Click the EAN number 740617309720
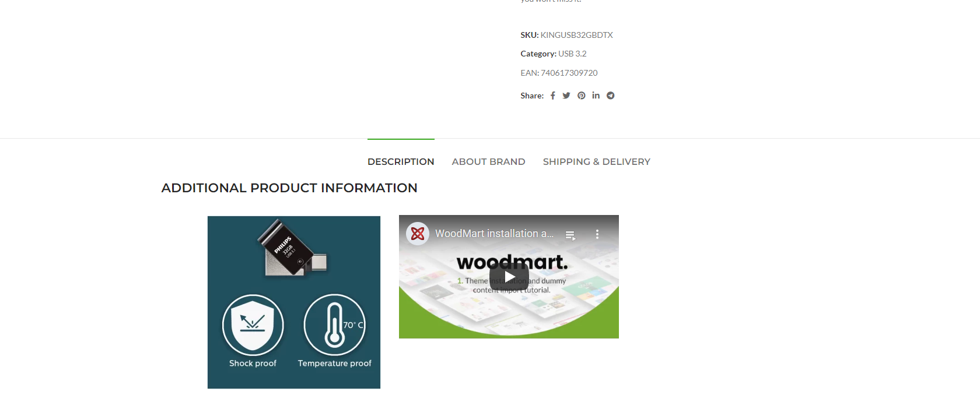Viewport: 980px width, 416px height. (x=569, y=73)
